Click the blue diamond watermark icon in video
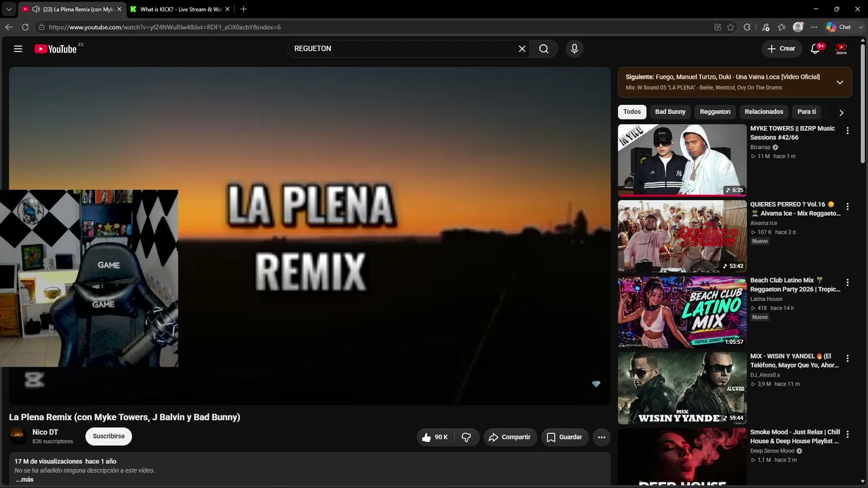Viewport: 868px width, 488px height. pos(596,384)
